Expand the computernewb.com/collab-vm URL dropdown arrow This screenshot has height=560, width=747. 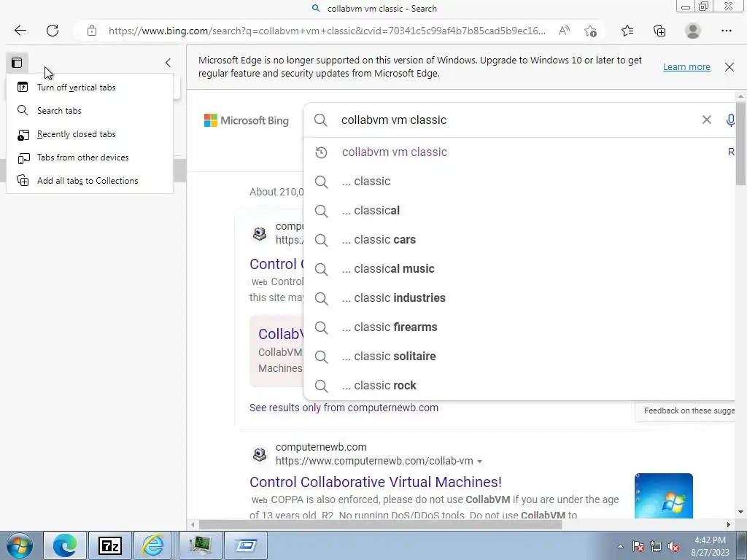480,462
